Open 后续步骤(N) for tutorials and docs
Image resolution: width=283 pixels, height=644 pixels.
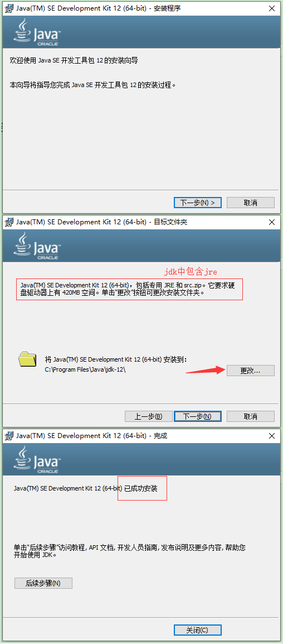[x=43, y=583]
